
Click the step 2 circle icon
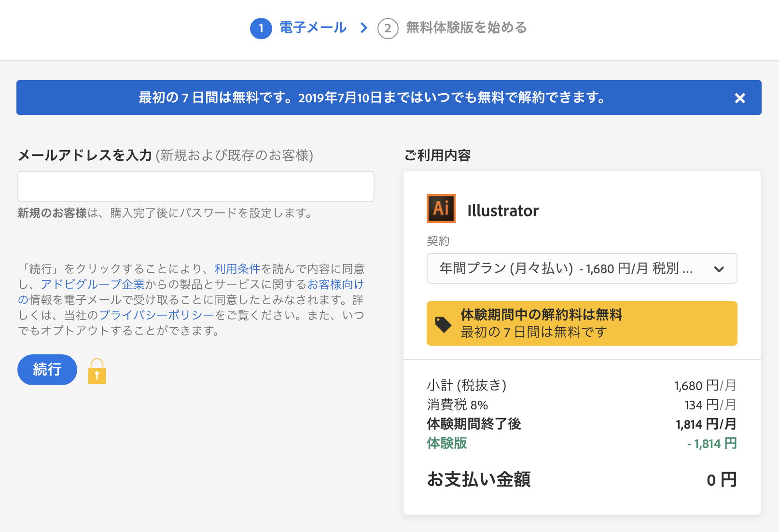coord(388,28)
